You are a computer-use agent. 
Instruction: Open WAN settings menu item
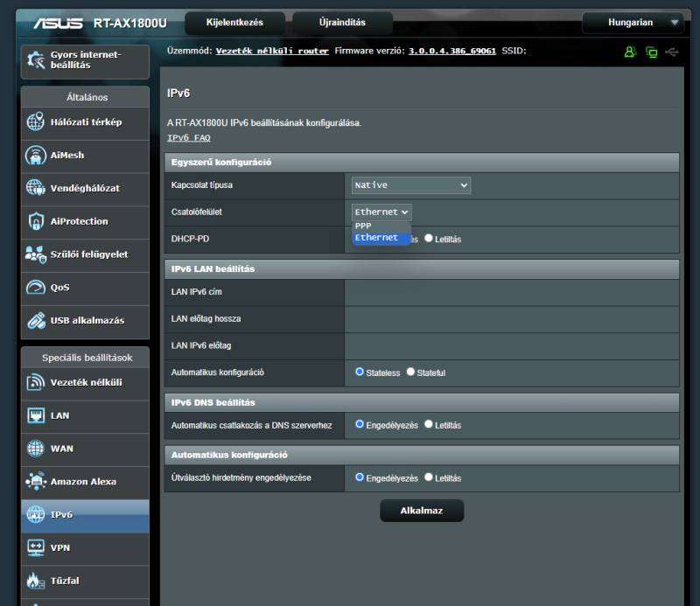85,449
